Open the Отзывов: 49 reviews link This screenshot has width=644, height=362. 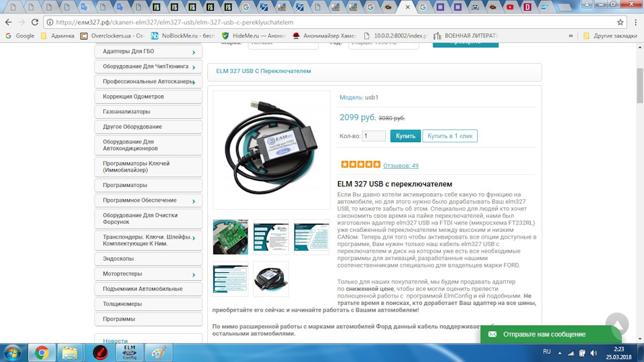[x=401, y=166]
